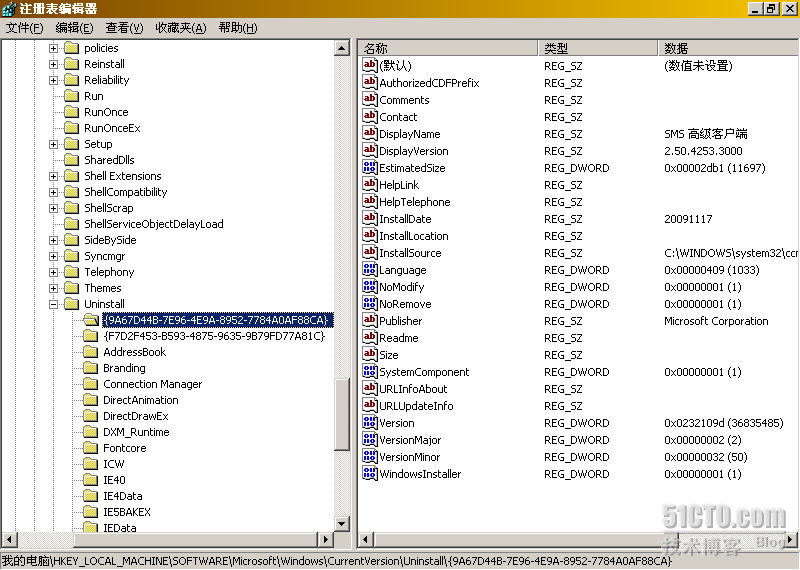800x570 pixels.
Task: Click tree pane vertical scroll down arrow
Action: 341,523
